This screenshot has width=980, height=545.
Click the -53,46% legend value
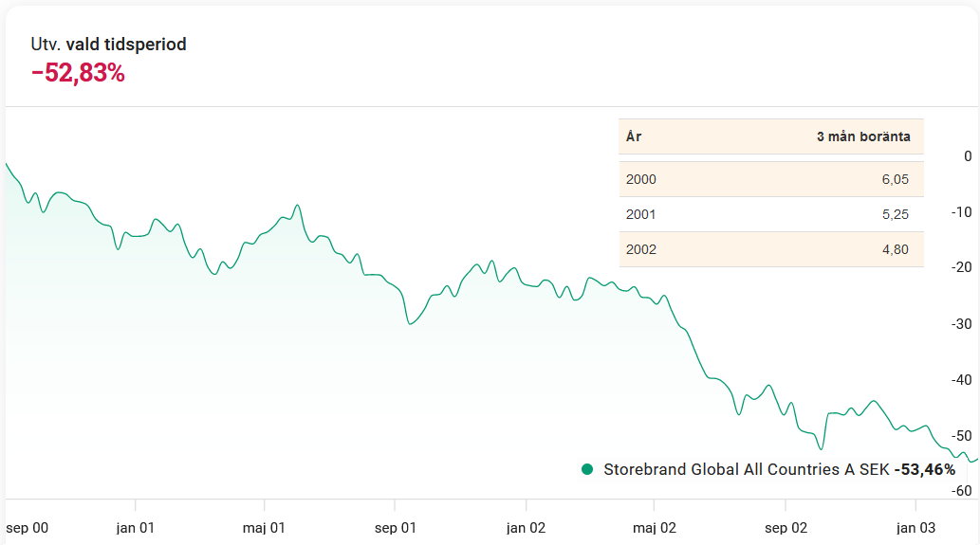(924, 469)
